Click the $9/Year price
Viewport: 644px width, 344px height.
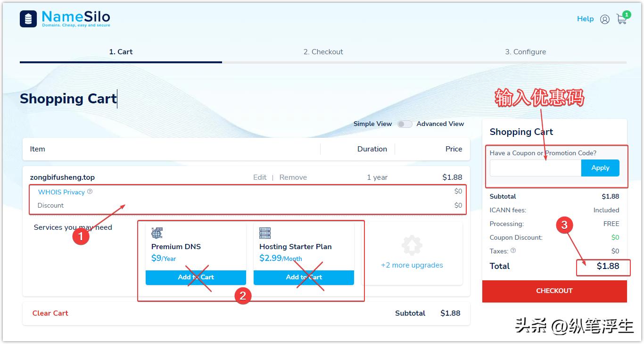point(164,258)
